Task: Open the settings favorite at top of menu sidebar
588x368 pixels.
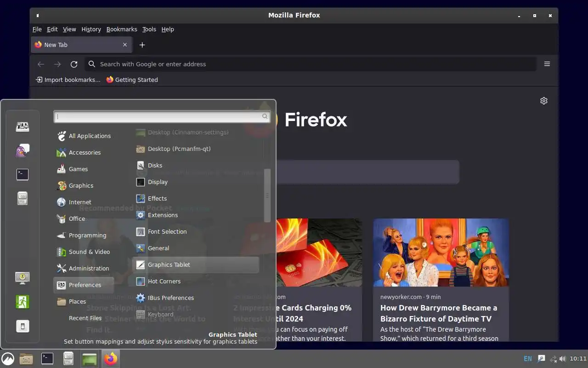Action: pos(23,126)
